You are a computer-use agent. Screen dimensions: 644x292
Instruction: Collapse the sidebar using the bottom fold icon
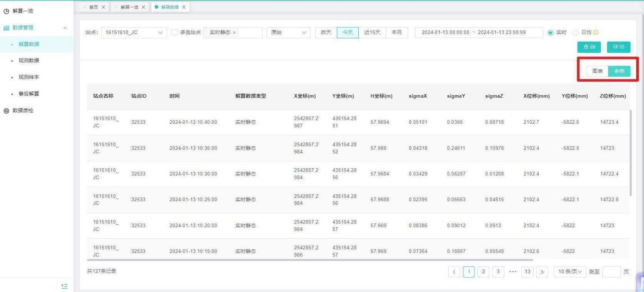point(64,286)
